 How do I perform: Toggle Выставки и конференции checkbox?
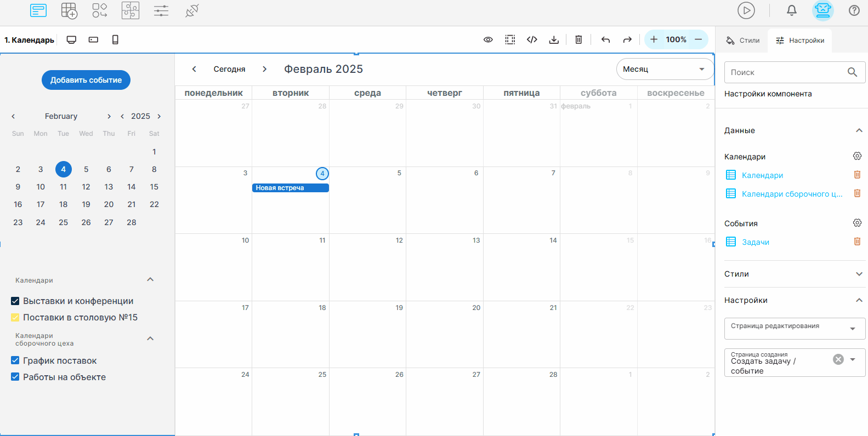pyautogui.click(x=15, y=301)
